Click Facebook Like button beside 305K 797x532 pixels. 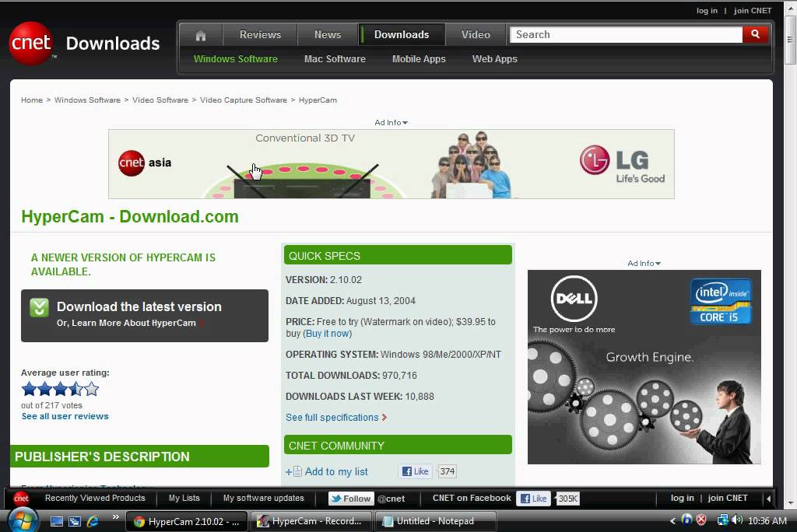533,499
